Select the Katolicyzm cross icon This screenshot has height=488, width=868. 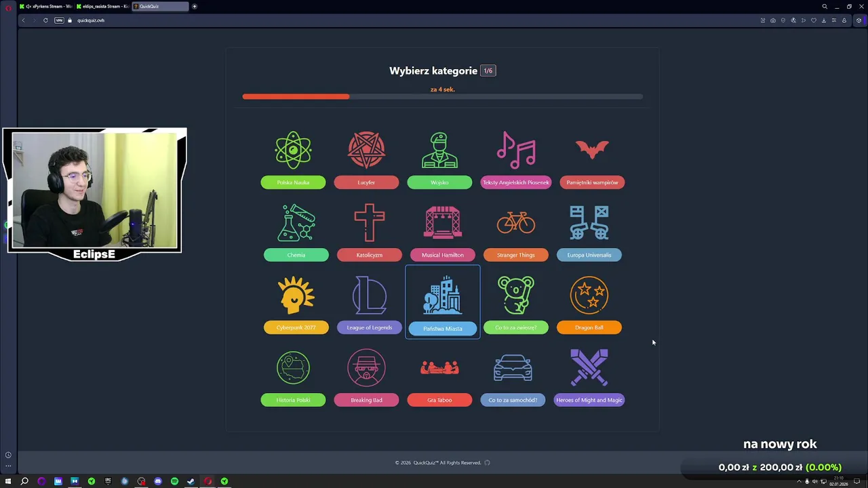click(370, 223)
